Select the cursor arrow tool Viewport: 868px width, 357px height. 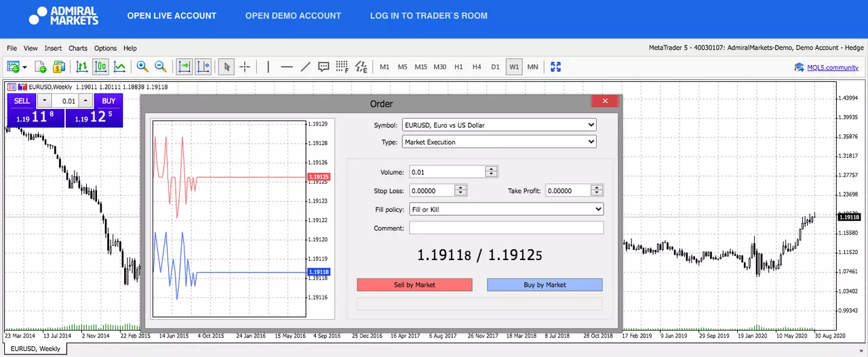point(226,66)
